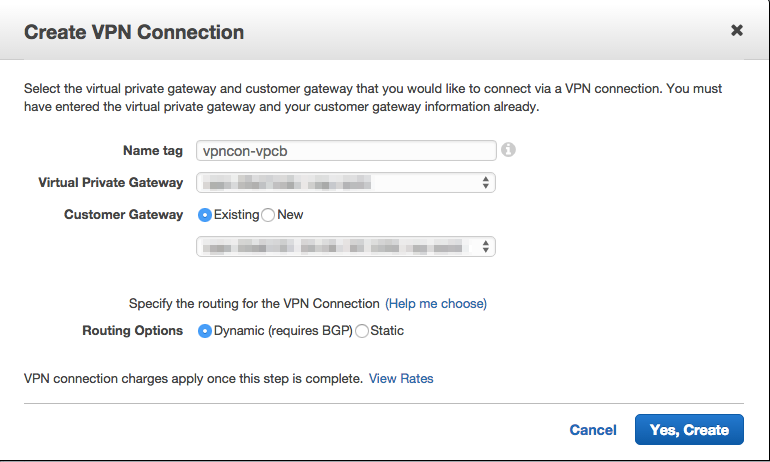
Task: Click the Virtual Private Gateway dropdown arrows
Action: (x=485, y=183)
